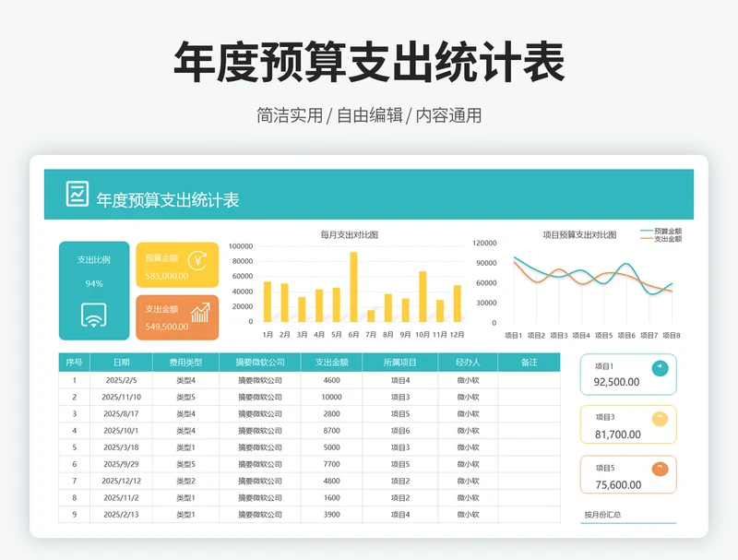
Task: Click the 每月支出对比图 chart title
Action: (350, 235)
